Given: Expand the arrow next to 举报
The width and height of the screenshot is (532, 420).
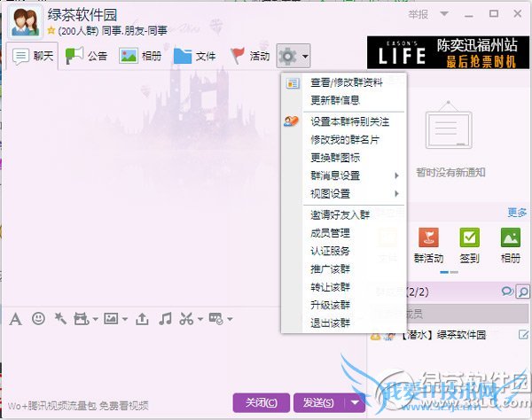Looking at the screenshot, I should pos(444,14).
